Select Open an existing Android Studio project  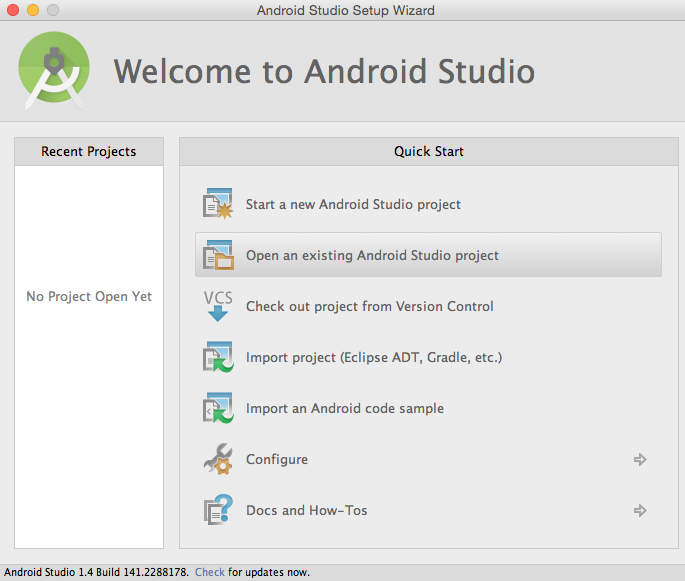pyautogui.click(x=372, y=255)
